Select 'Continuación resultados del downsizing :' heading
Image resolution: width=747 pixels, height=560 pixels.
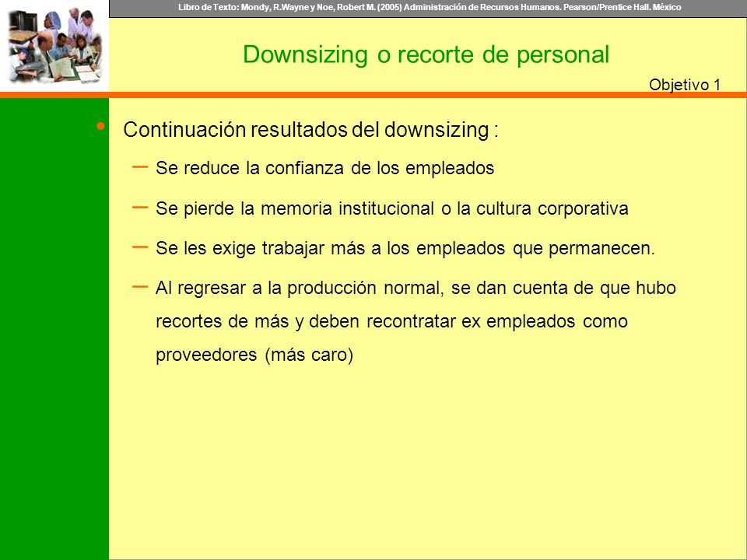pos(310,130)
